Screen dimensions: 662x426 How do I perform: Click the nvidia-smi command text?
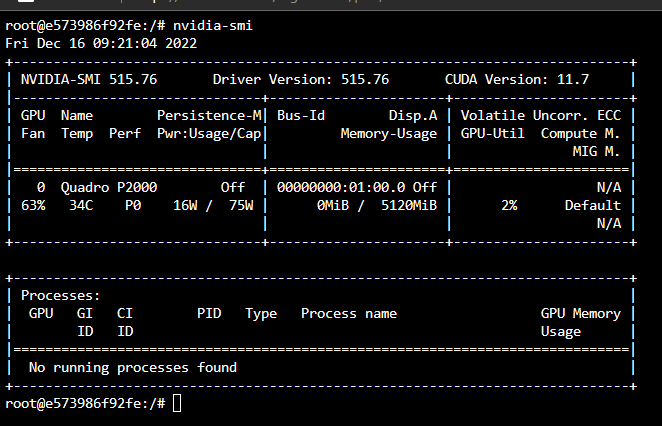[213, 26]
